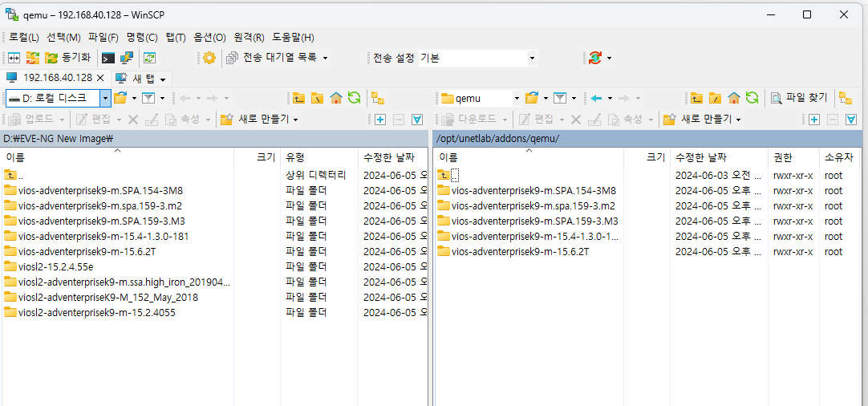Expand the remote qemu directory dropdown
868x406 pixels.
click(x=517, y=99)
